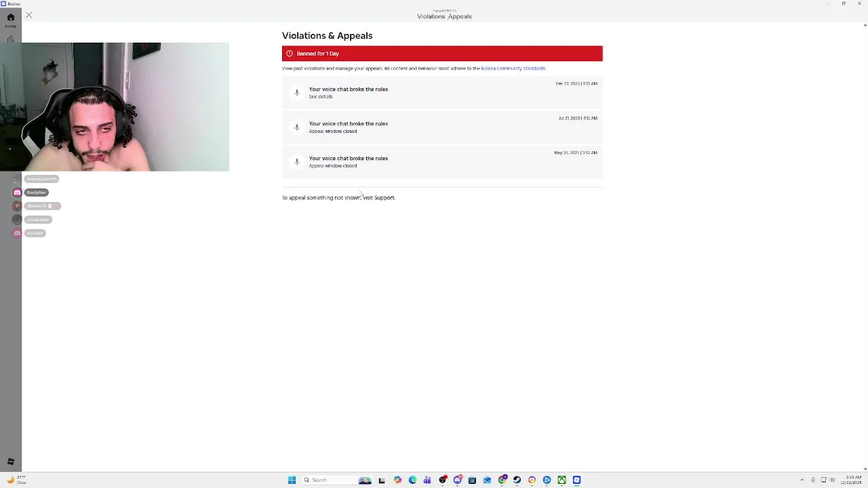
Task: Click the microphone-in-use tray icon
Action: click(813, 480)
